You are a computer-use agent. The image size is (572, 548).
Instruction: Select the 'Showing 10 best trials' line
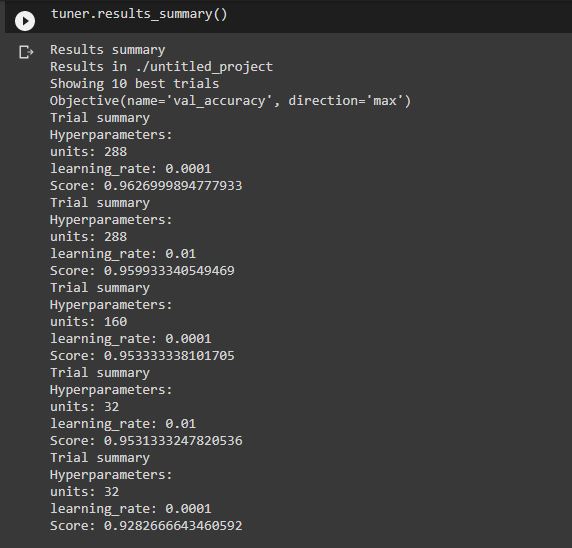pyautogui.click(x=135, y=84)
